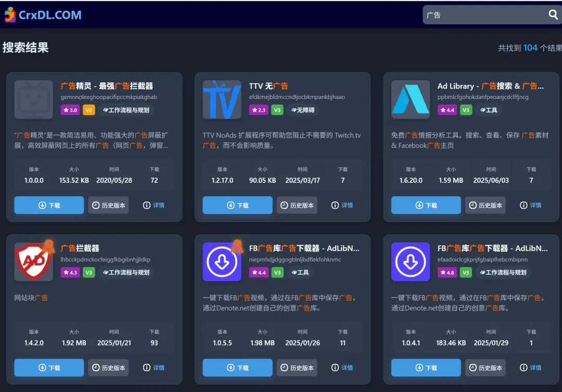This screenshot has width=562, height=392.
Task: Click the orange V2 manifest badge
Action: [x=89, y=110]
